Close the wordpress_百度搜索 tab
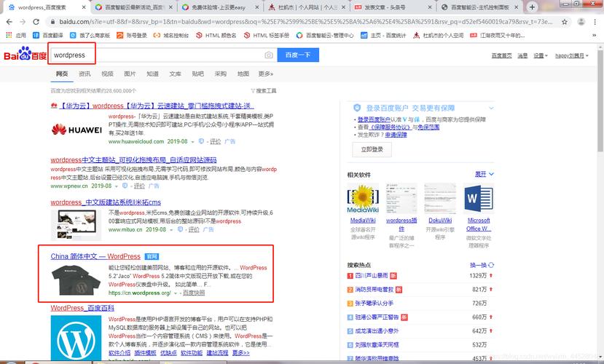 (84, 7)
